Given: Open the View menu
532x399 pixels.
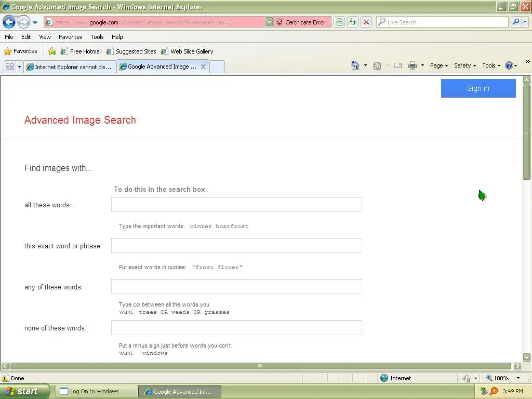Looking at the screenshot, I should pyautogui.click(x=45, y=37).
